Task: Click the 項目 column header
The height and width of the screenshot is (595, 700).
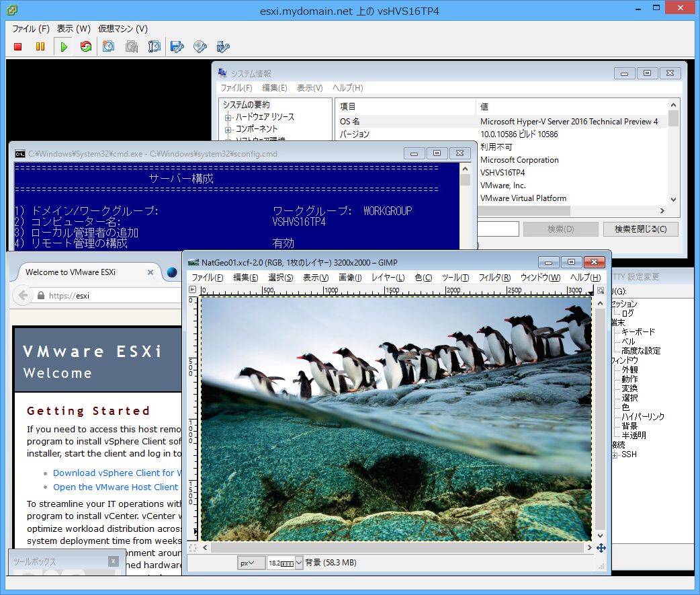Action: [406, 107]
